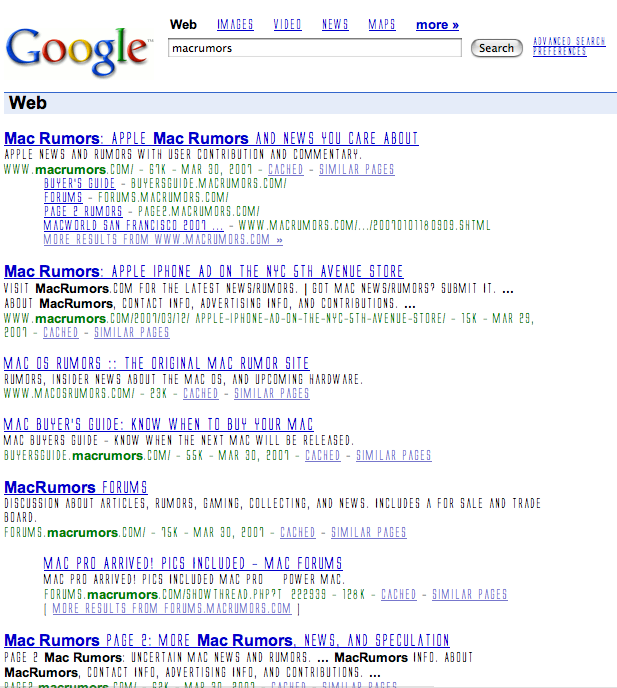View Cached copy of iPhone ad result
Viewport: 617px width, 688px height.
61,333
